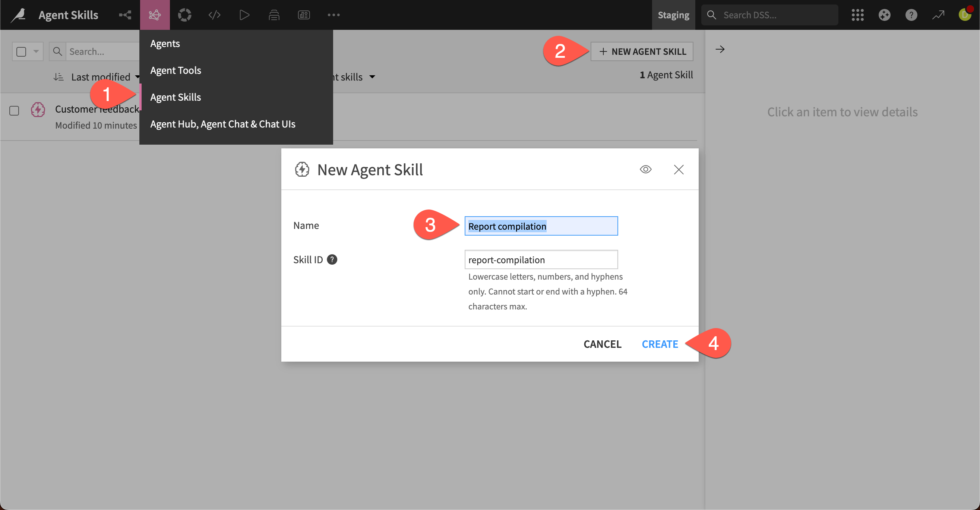This screenshot has width=980, height=510.
Task: Click the list Search... field
Action: coord(103,51)
